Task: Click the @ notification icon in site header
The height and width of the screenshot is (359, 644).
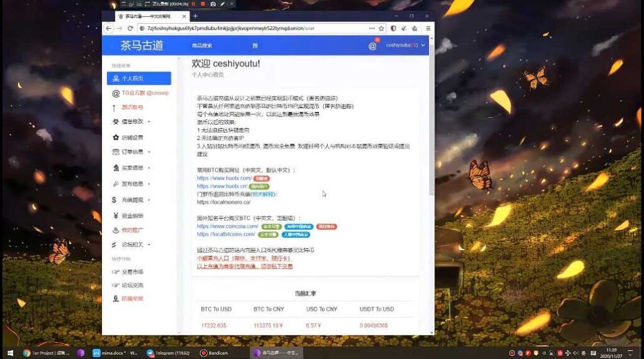Action: point(372,46)
